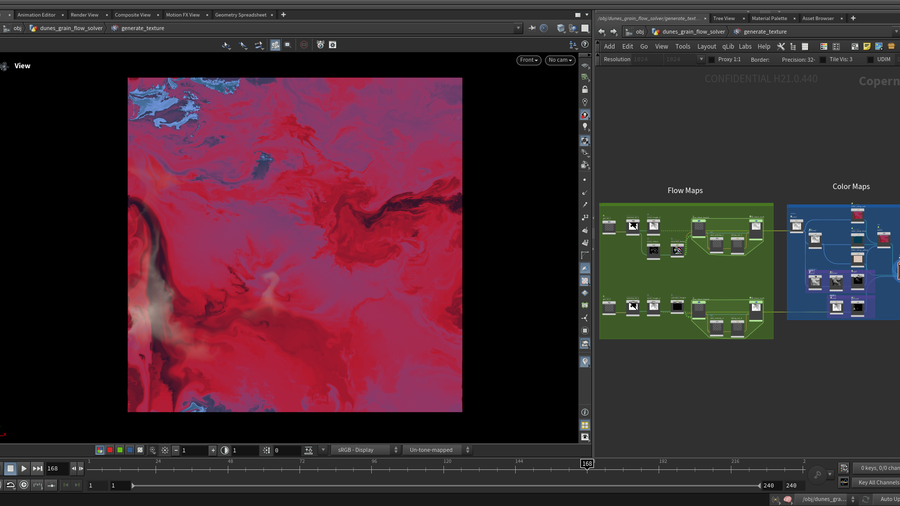Expand the No cam camera dropdown

559,60
